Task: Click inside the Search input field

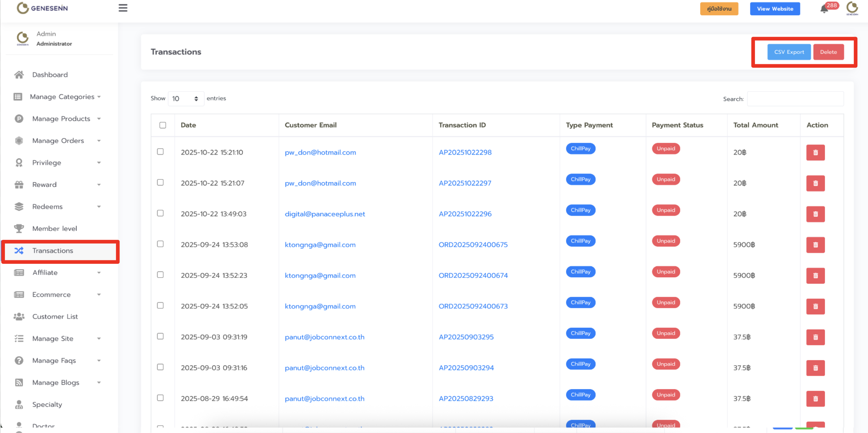Action: click(795, 99)
